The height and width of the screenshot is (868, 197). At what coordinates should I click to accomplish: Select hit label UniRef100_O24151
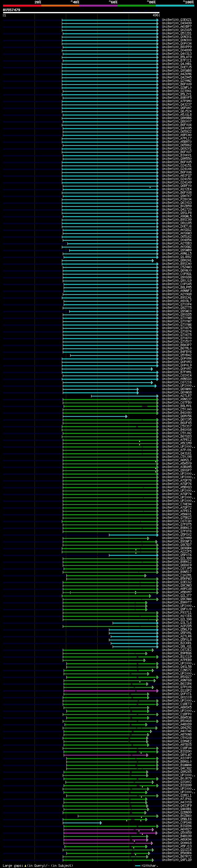coord(177,165)
